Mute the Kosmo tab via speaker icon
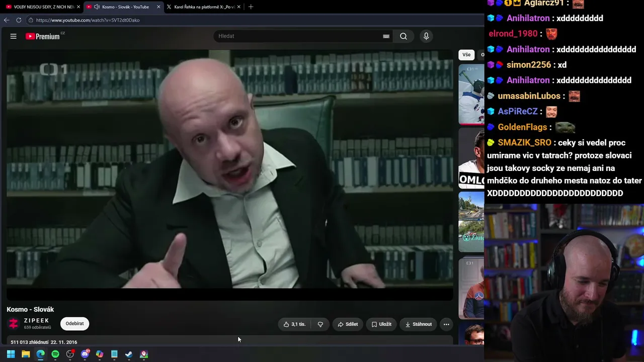The height and width of the screenshot is (362, 644). 96,7
